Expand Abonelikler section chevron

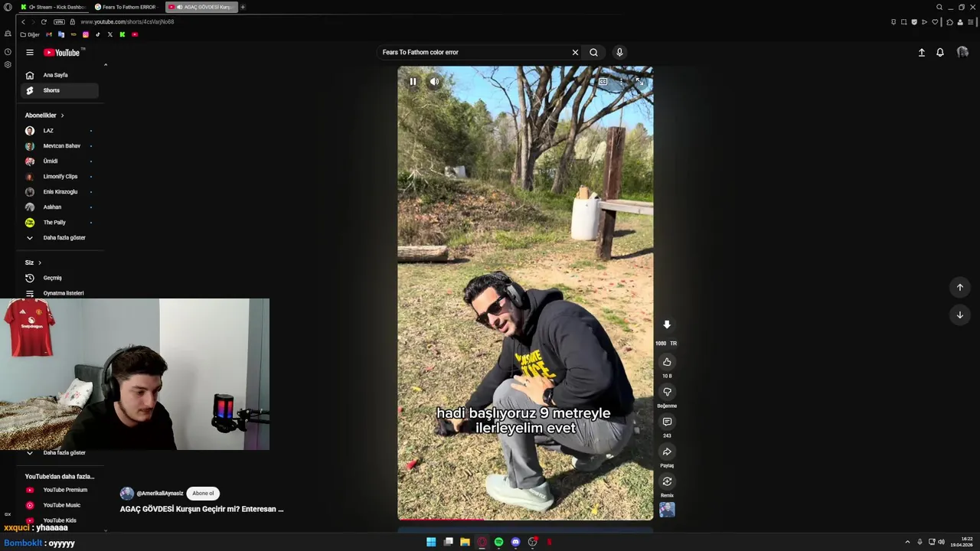[x=62, y=116]
